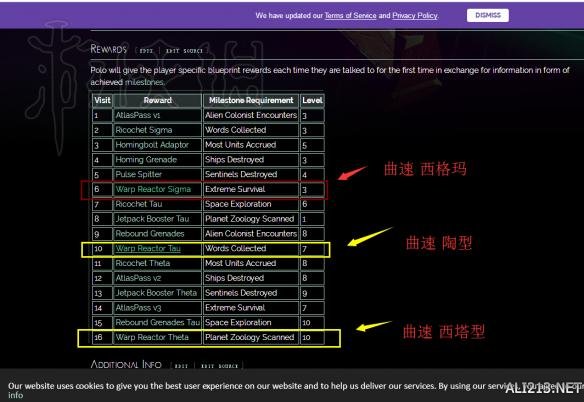This screenshot has height=402, width=584.
Task: Open the Jetpack Booster Tau link
Action: 152,219
